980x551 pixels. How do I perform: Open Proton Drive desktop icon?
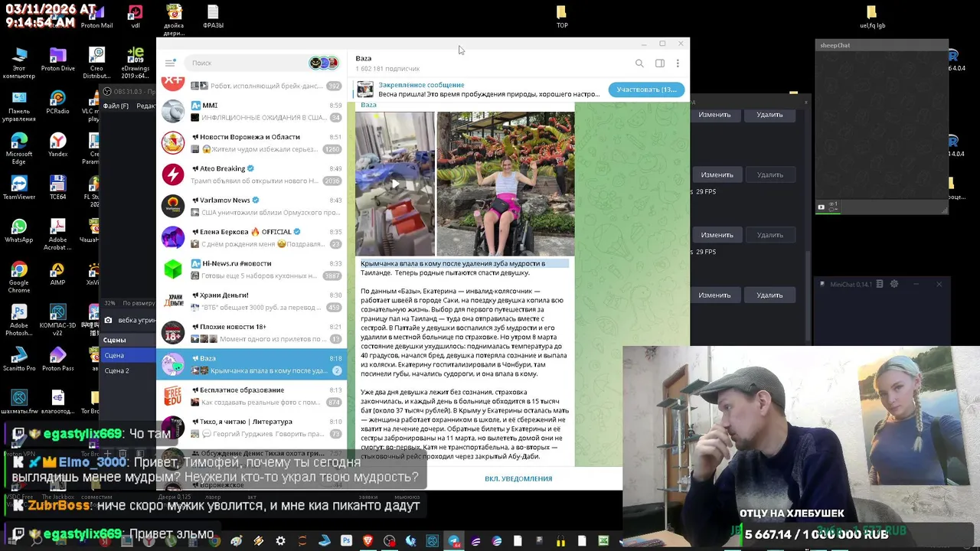point(58,60)
